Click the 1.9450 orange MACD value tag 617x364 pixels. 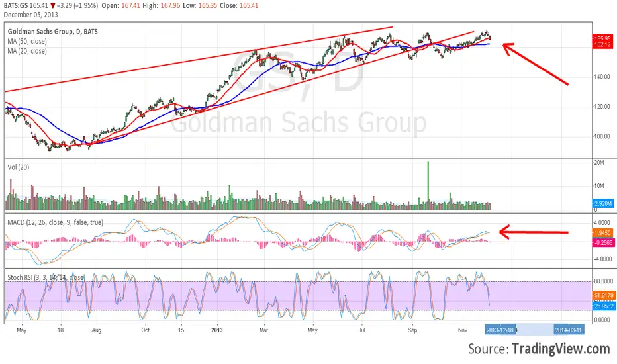click(x=603, y=233)
